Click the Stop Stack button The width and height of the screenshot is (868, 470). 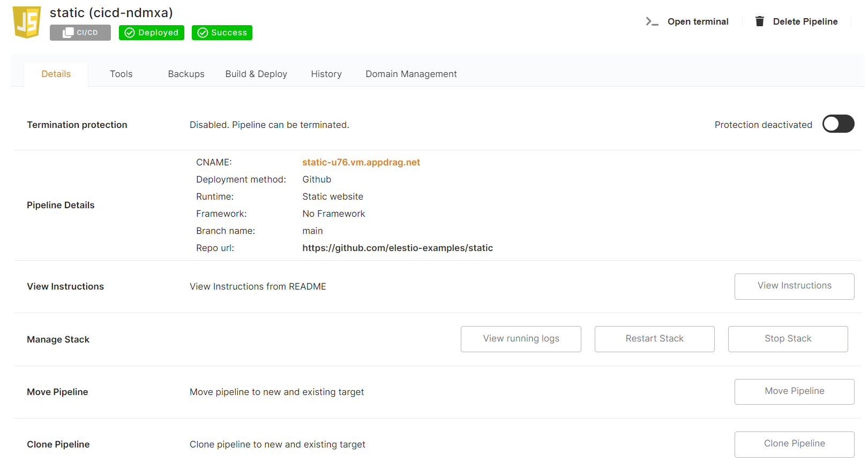click(x=788, y=339)
